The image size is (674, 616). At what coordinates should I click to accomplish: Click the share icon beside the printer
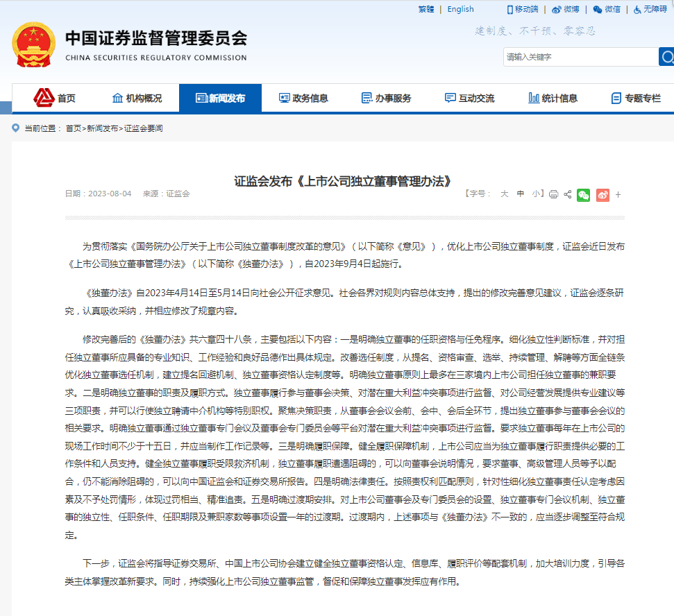(567, 195)
